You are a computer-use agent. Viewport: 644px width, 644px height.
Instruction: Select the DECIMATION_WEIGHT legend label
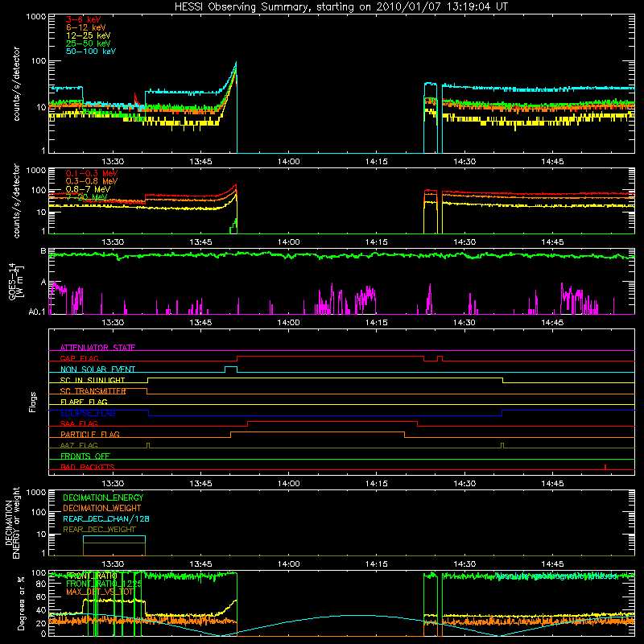pyautogui.click(x=102, y=508)
